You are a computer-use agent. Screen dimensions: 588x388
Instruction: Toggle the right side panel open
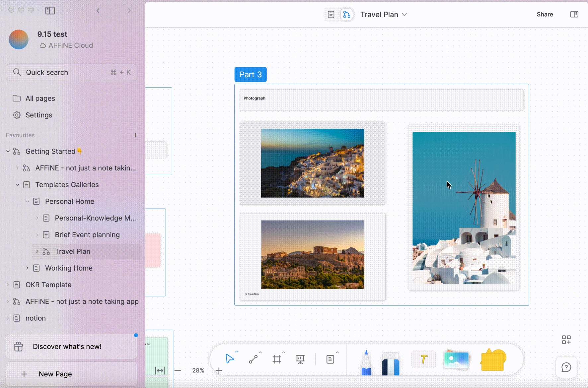pyautogui.click(x=574, y=14)
